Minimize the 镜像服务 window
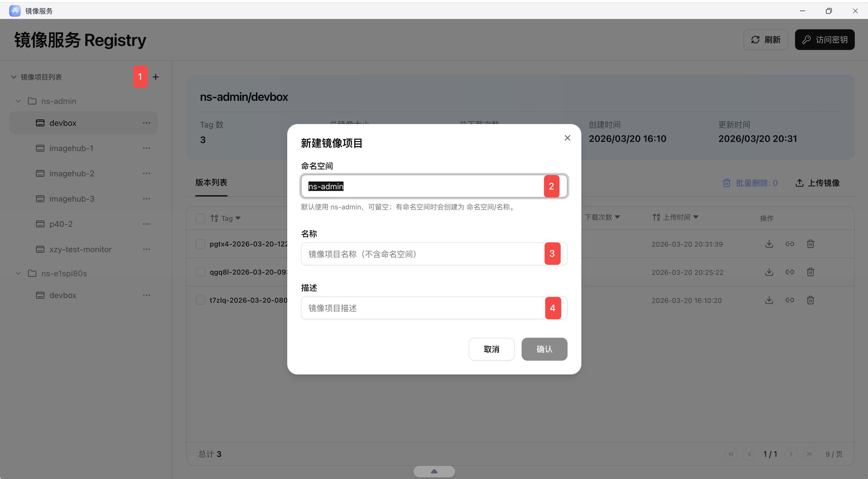 (803, 11)
